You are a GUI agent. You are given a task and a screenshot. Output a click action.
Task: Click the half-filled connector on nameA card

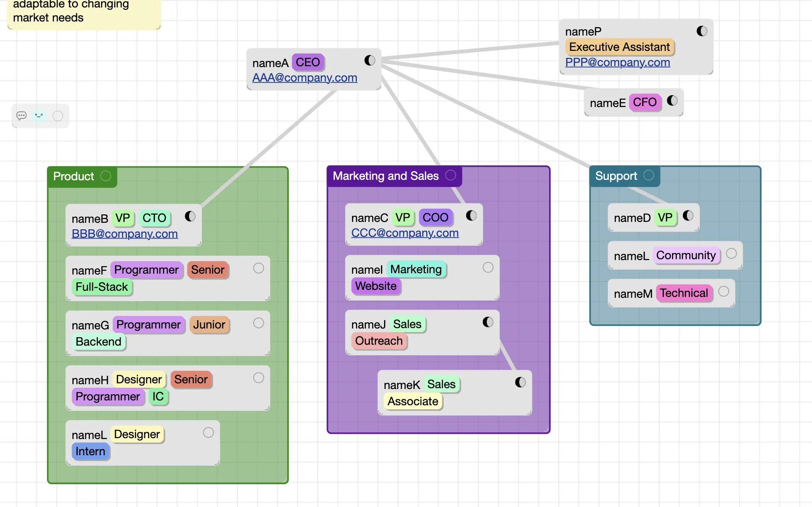click(x=370, y=61)
